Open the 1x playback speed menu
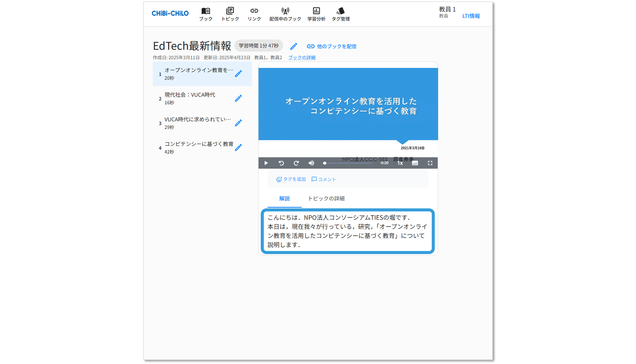The height and width of the screenshot is (364, 636). [400, 163]
